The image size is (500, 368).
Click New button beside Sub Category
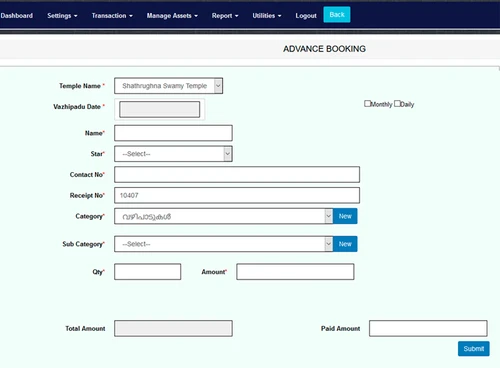(345, 244)
